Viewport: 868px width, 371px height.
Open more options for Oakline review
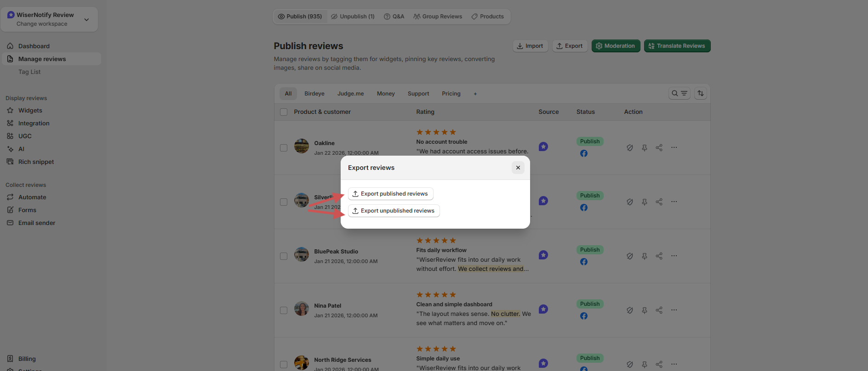(x=674, y=148)
